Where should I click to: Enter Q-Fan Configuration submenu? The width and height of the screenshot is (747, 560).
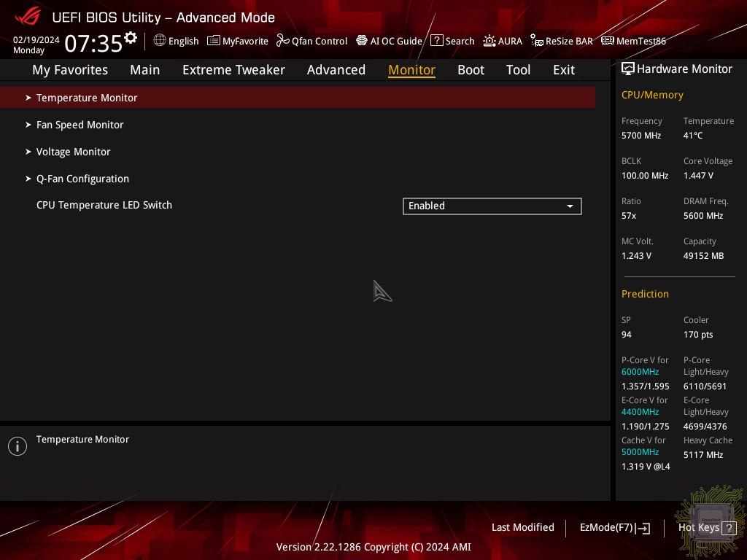82,179
